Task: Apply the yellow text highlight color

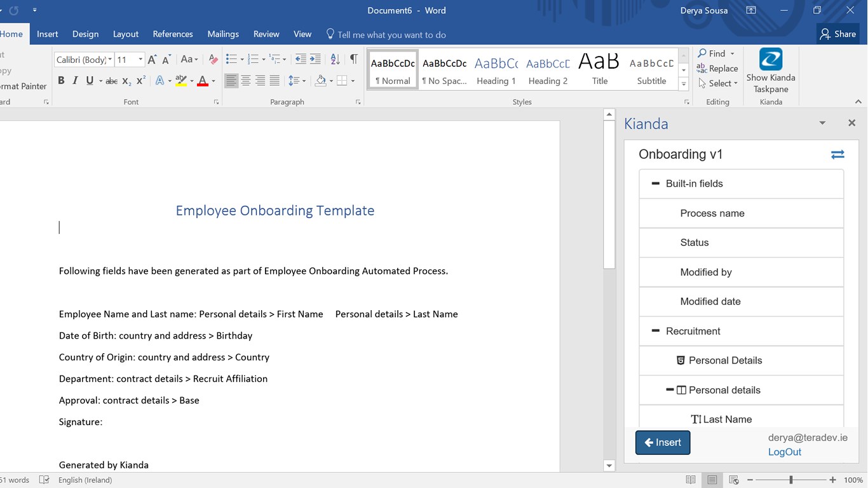Action: pos(180,81)
